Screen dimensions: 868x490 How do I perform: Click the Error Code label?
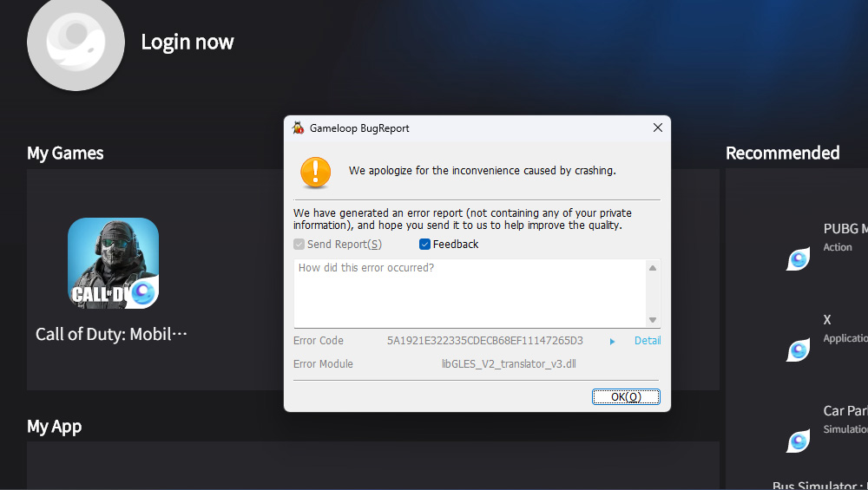tap(319, 341)
